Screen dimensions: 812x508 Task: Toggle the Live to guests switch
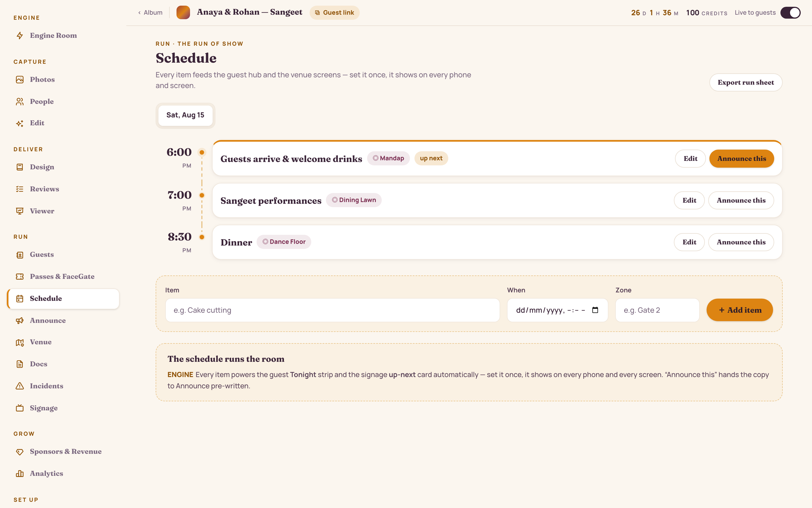pyautogui.click(x=790, y=13)
